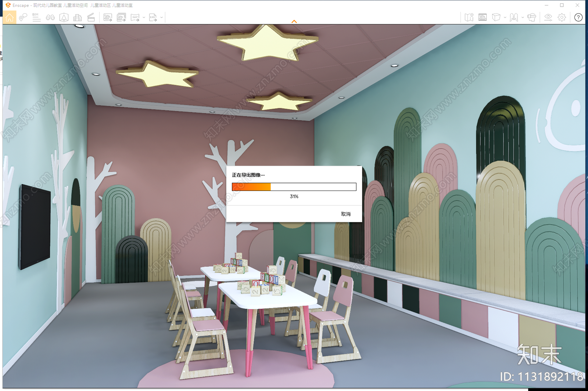588x391 pixels.
Task: Open the Mini Map icon
Action: [469, 17]
